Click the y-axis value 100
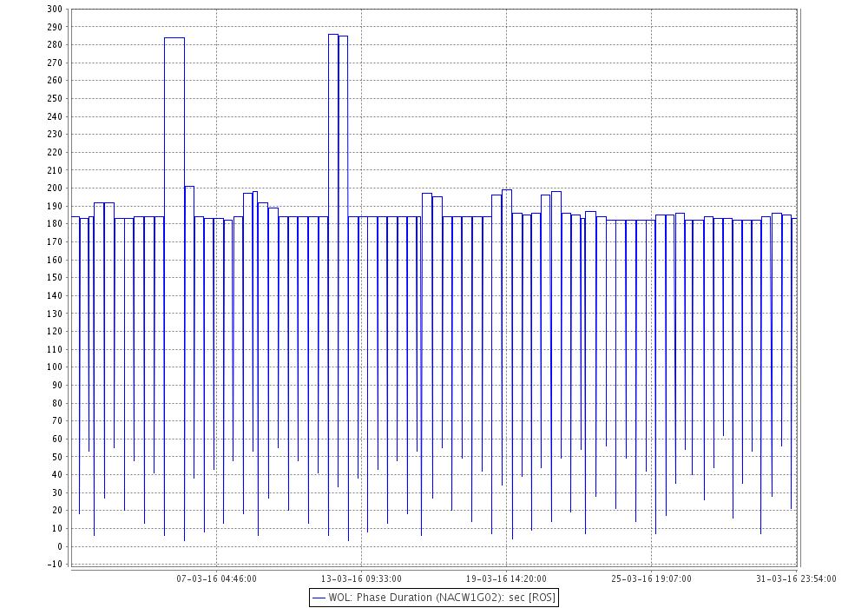This screenshot has height=608, width=868. coord(55,367)
